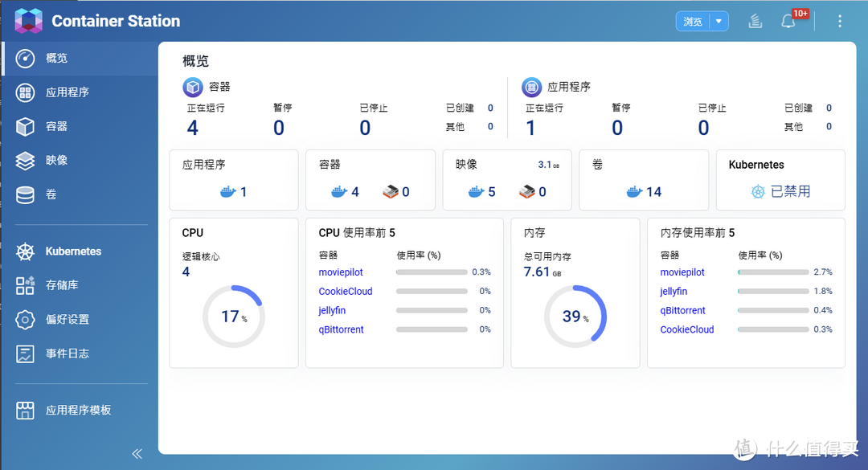Image resolution: width=868 pixels, height=470 pixels.
Task: Click the Kubernetes helm icon in sidebar
Action: coord(25,251)
